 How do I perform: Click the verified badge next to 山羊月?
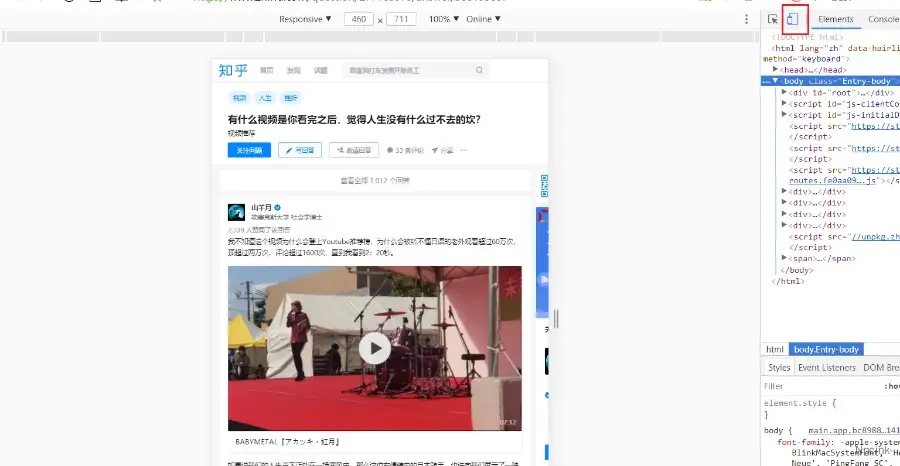click(277, 207)
